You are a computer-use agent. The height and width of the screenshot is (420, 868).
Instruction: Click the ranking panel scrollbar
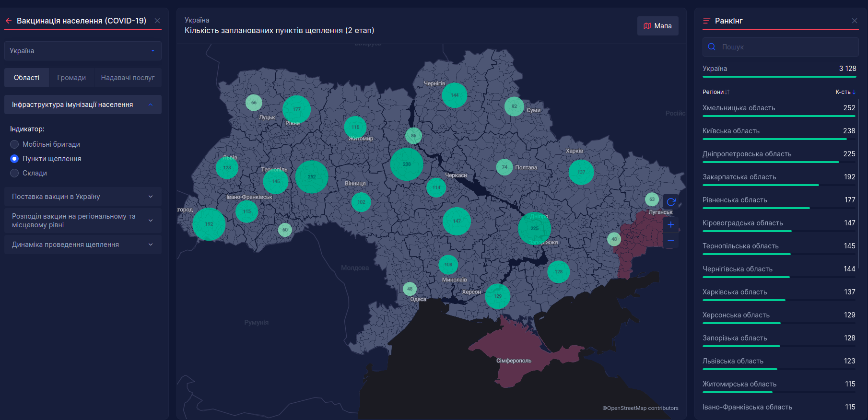[x=858, y=185]
